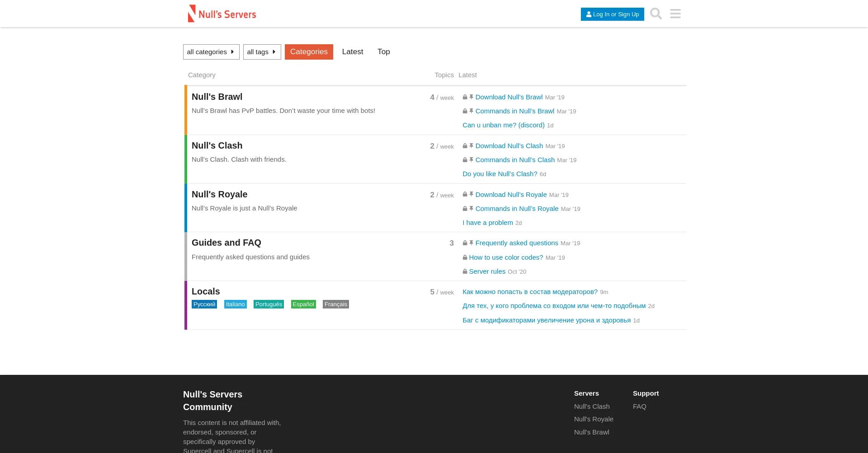Select the Русский subcategory badge

[x=204, y=304]
